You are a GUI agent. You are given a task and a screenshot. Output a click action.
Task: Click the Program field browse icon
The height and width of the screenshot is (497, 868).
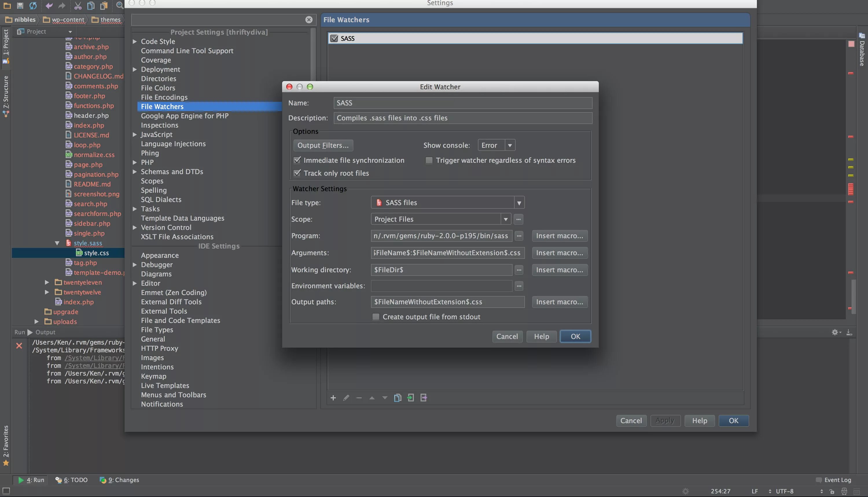(x=519, y=236)
